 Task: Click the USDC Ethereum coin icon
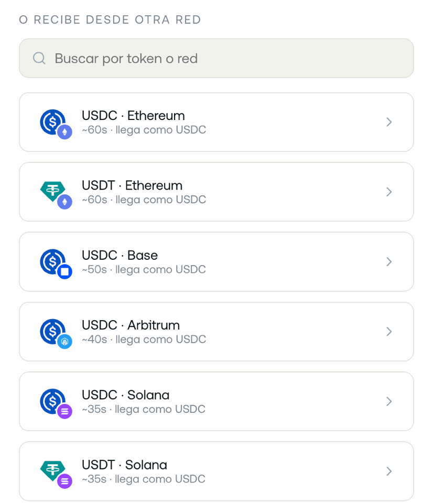point(53,122)
